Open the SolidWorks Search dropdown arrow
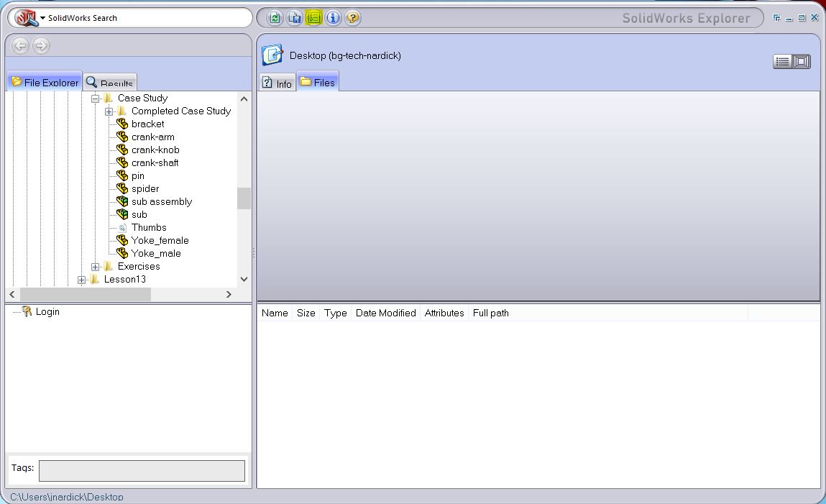Image resolution: width=826 pixels, height=504 pixels. coord(42,18)
